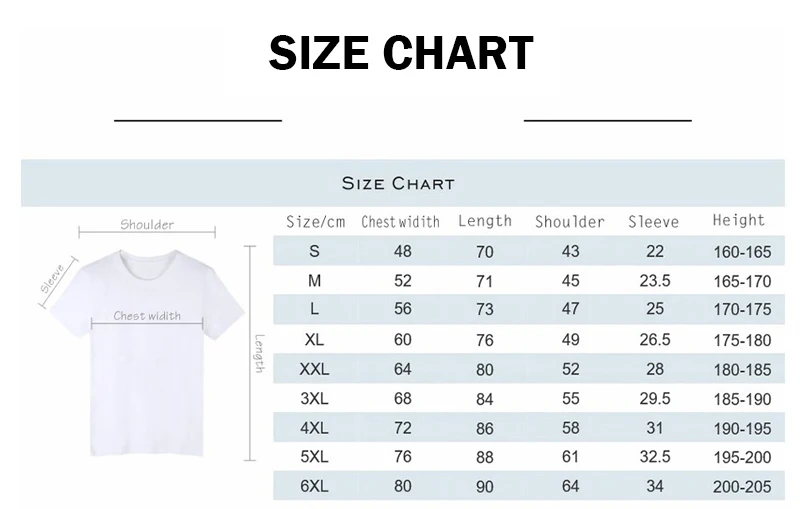
Task: Select the Sleeve column header in table
Action: (653, 222)
